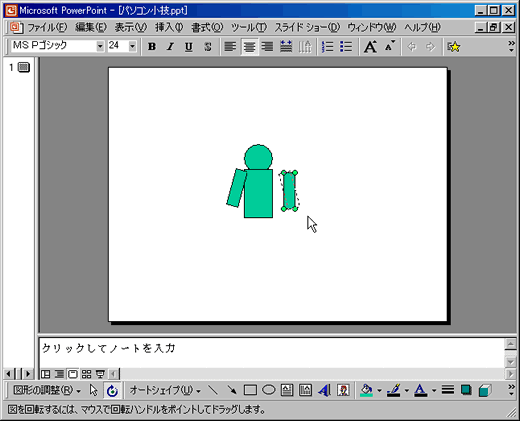520x421 pixels.
Task: Open animation effects star icon
Action: coord(453,47)
